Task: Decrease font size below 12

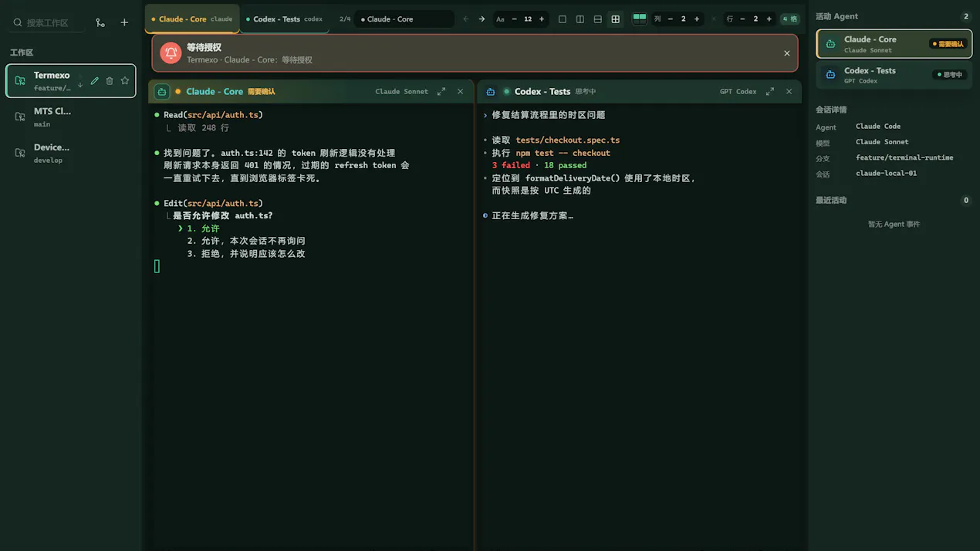Action: (515, 19)
